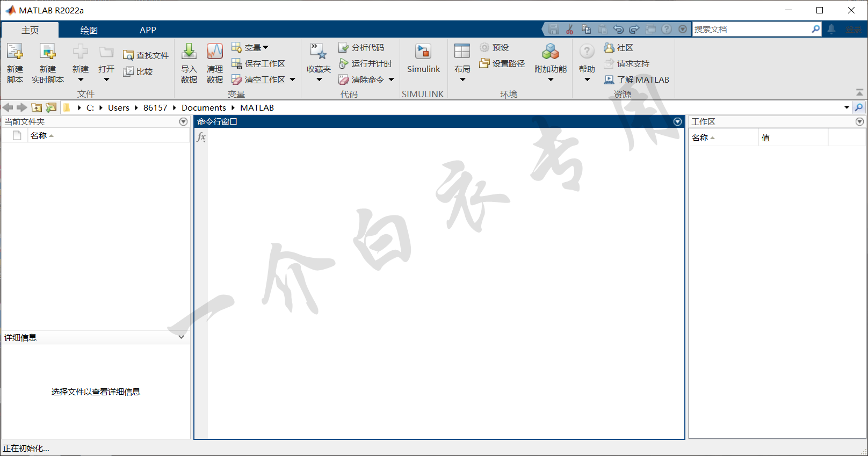Screen dimensions: 868x456
Task: Click the 值 column header in workspace
Action: (793, 138)
